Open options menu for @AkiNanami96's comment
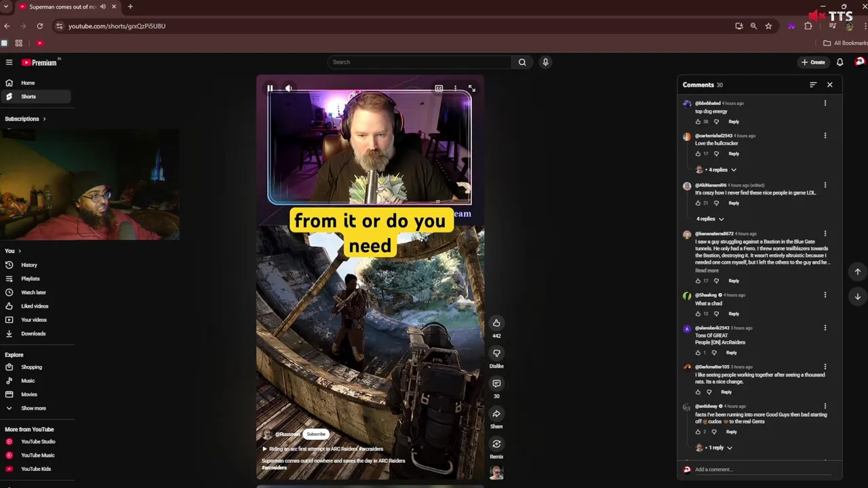The width and height of the screenshot is (868, 488). click(x=825, y=184)
